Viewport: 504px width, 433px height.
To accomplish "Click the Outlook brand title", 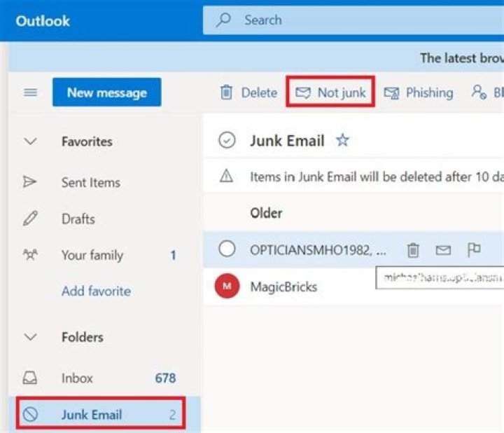I will 43,21.
